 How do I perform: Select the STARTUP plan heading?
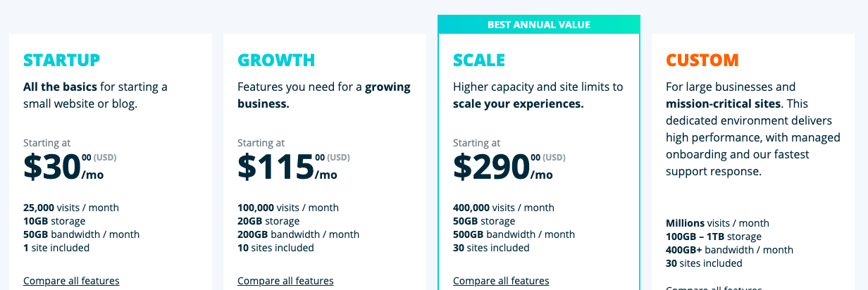coord(61,61)
